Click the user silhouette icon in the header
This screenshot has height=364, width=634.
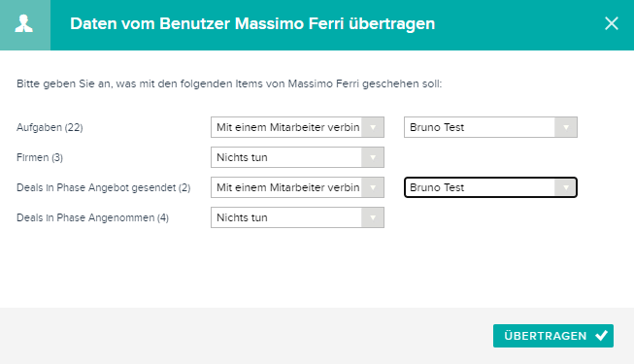point(24,23)
